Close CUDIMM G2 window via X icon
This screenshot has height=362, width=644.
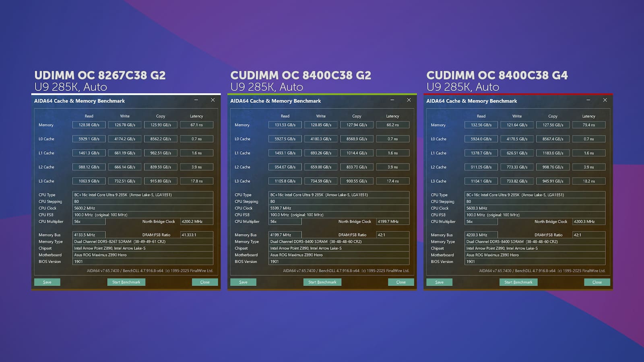coord(409,100)
